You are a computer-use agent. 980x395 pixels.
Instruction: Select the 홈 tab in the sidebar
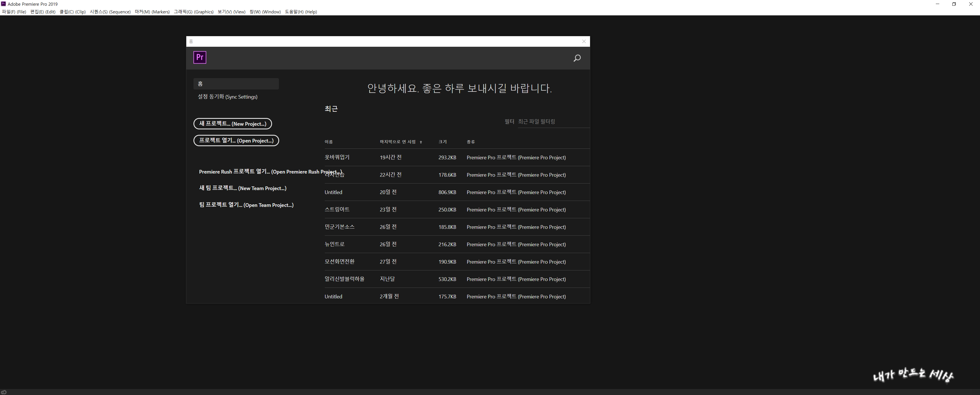point(236,84)
